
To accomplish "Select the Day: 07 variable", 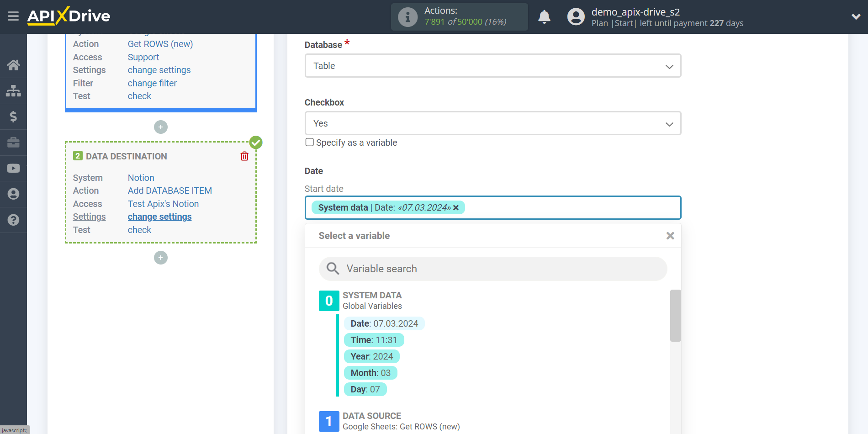I will pos(365,389).
